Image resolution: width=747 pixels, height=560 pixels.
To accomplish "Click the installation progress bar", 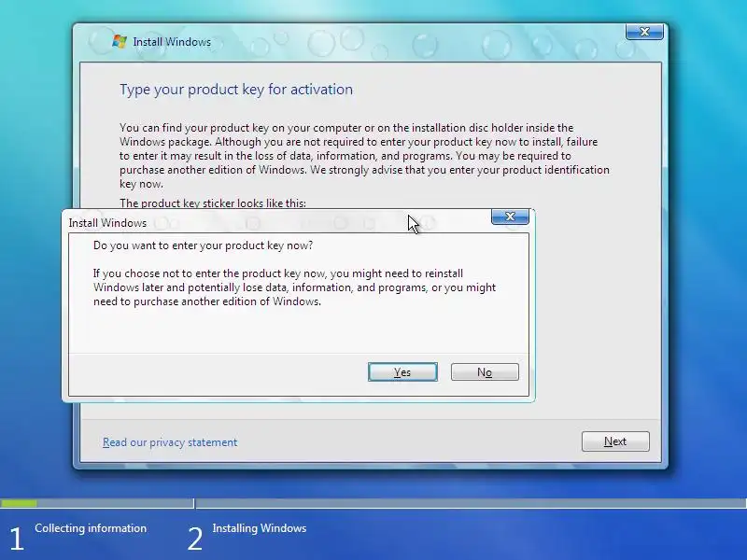I will point(373,503).
